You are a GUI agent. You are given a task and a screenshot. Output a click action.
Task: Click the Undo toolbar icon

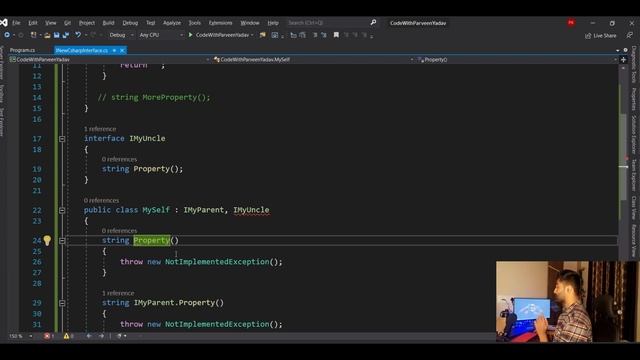point(78,36)
